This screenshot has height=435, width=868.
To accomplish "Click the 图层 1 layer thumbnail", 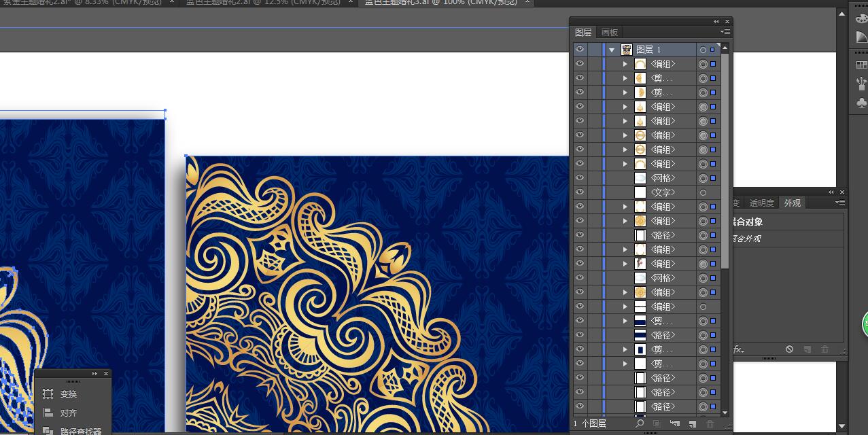I will 627,50.
